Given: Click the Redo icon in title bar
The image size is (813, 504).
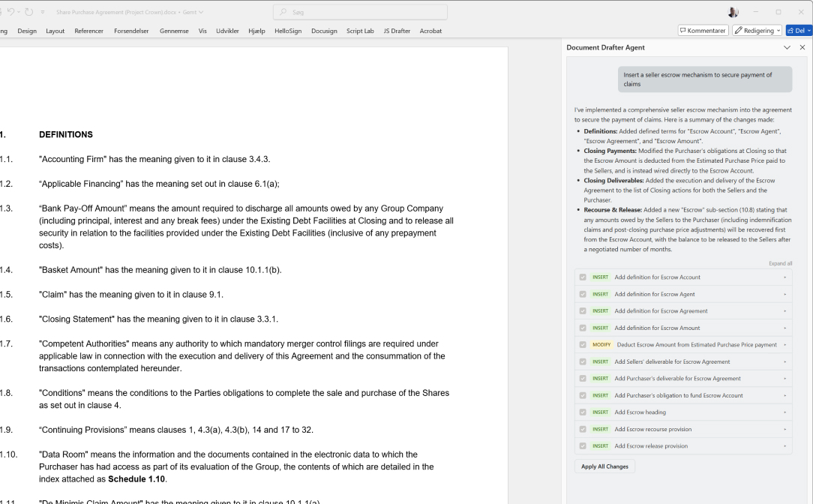Looking at the screenshot, I should click(29, 12).
